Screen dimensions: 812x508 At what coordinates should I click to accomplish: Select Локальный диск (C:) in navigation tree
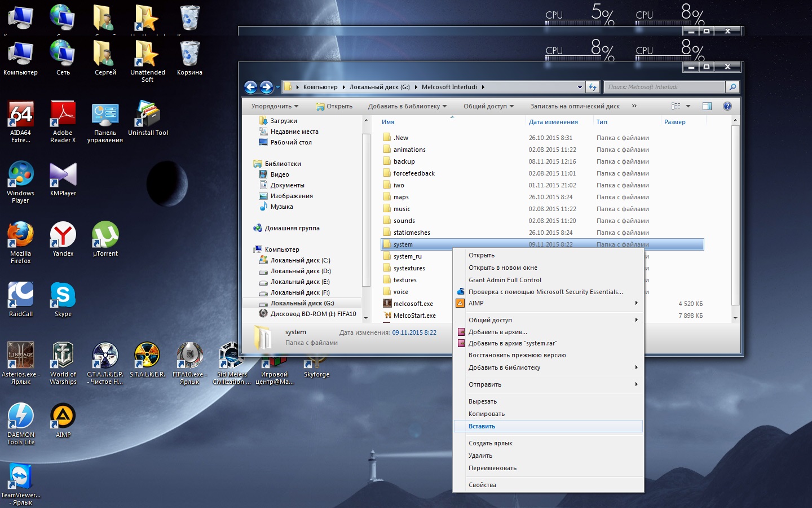coord(300,260)
